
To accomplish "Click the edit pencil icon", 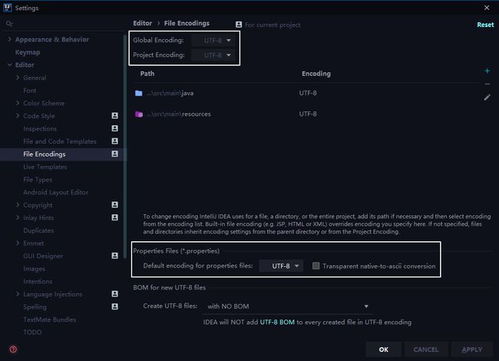I will coord(487,97).
